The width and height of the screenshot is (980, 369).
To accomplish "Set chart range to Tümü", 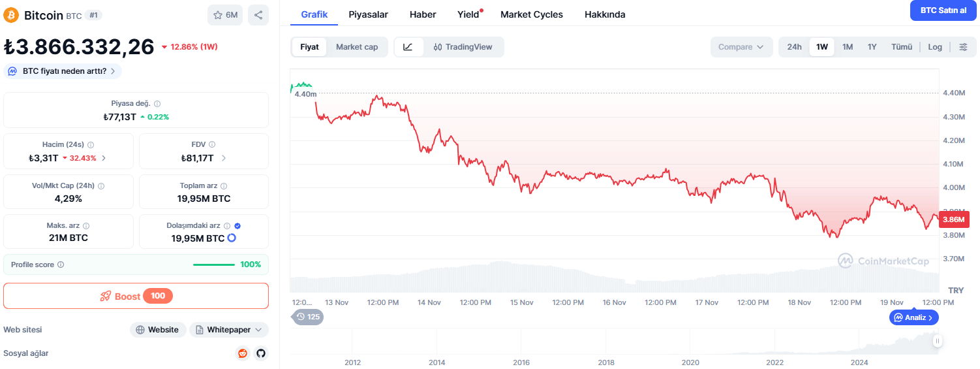I will [902, 47].
